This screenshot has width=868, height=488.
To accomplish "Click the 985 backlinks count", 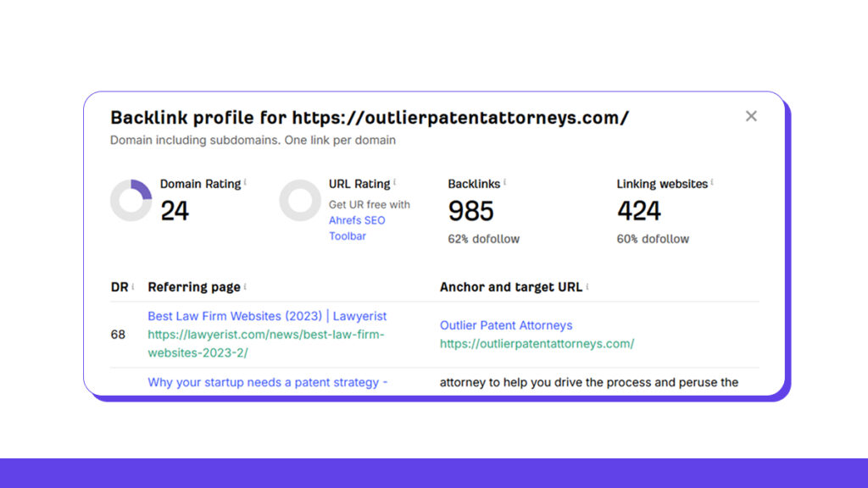I will click(471, 210).
